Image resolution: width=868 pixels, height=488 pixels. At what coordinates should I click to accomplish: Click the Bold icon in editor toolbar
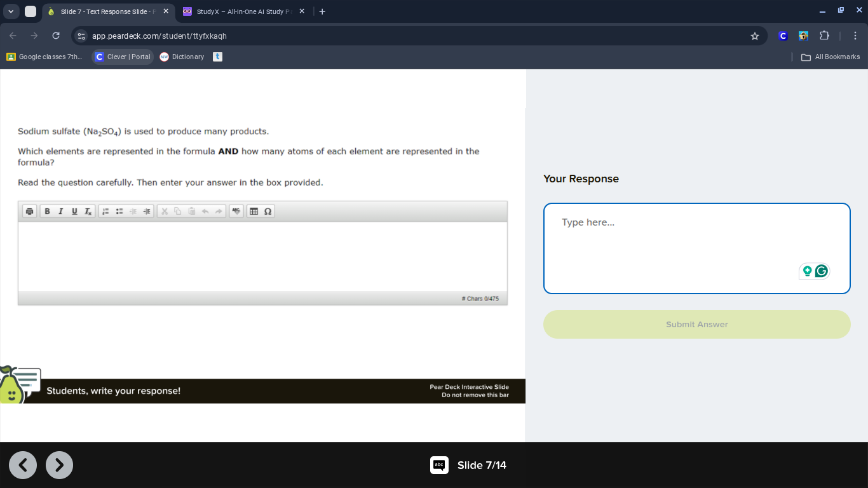(x=47, y=212)
